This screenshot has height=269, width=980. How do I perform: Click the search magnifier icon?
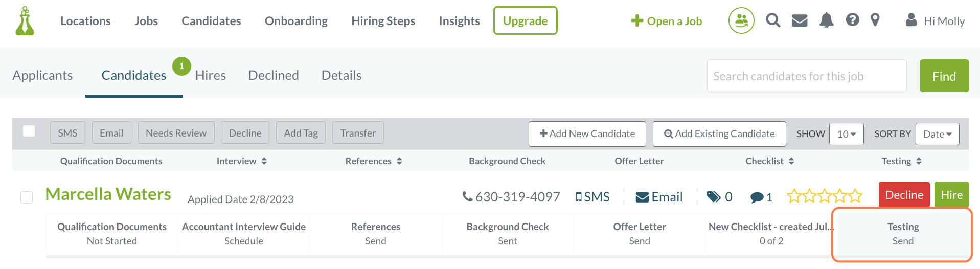773,20
